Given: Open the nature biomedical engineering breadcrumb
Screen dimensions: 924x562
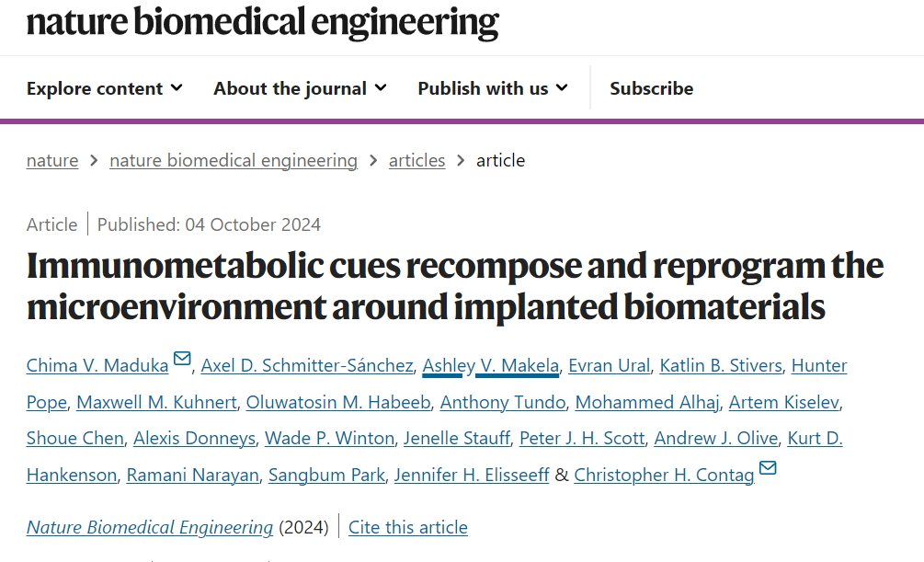Looking at the screenshot, I should pos(234,160).
